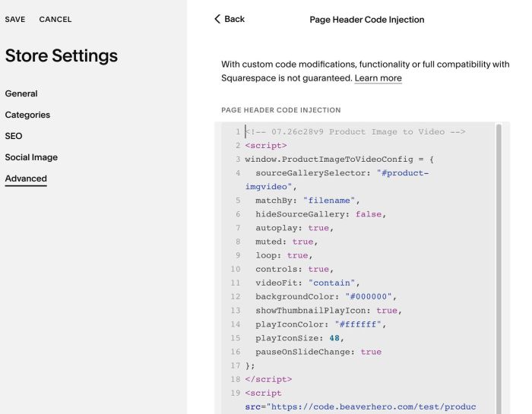Click sourceGallerySelector property on line 4
This screenshot has width=532, height=414.
(x=312, y=173)
